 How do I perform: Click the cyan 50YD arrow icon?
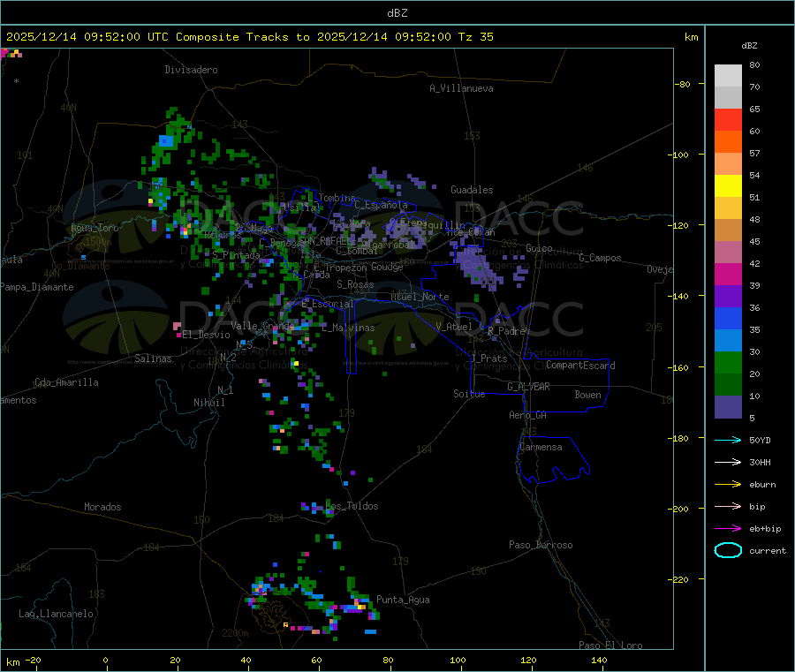728,440
